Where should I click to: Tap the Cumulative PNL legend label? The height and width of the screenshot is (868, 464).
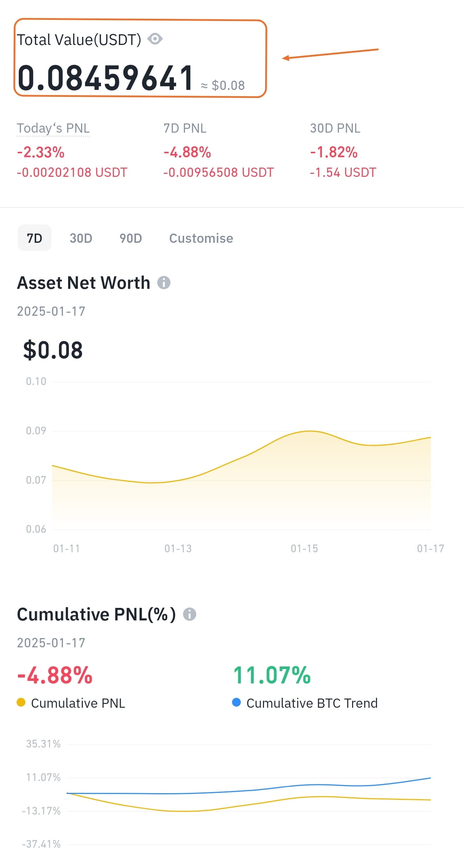click(78, 703)
